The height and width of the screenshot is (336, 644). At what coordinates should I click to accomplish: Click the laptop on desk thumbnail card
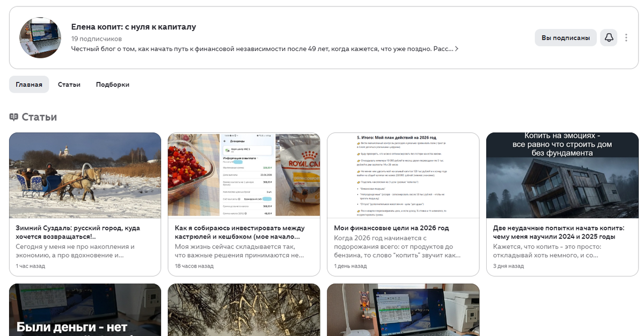click(403, 310)
